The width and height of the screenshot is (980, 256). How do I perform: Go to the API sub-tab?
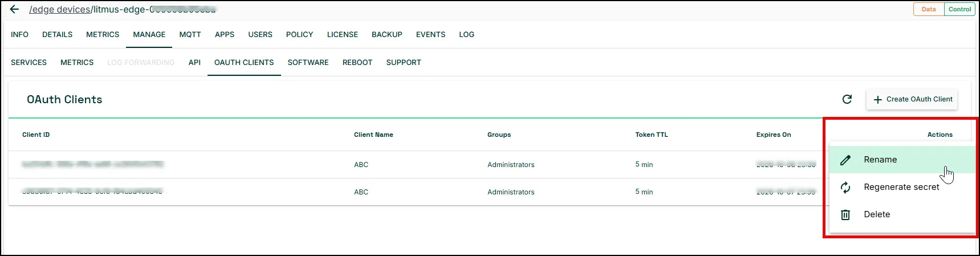click(194, 62)
